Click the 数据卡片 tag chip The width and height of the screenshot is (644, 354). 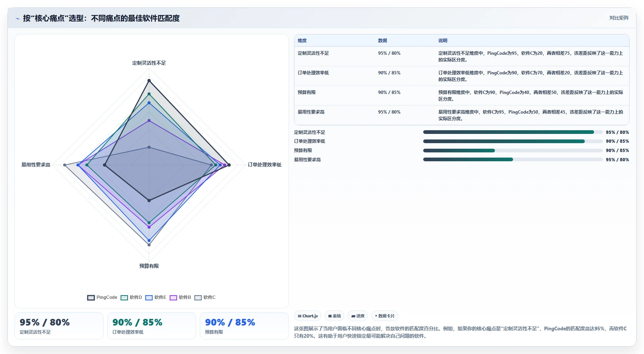(385, 316)
